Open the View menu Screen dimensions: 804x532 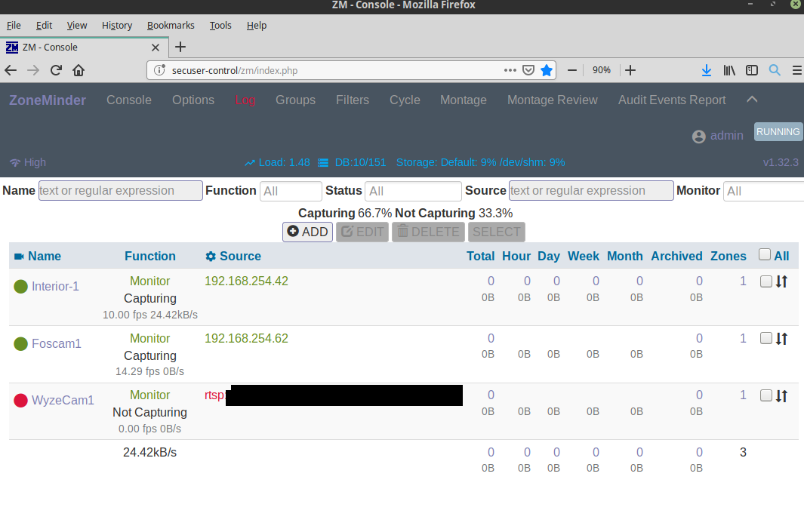77,26
